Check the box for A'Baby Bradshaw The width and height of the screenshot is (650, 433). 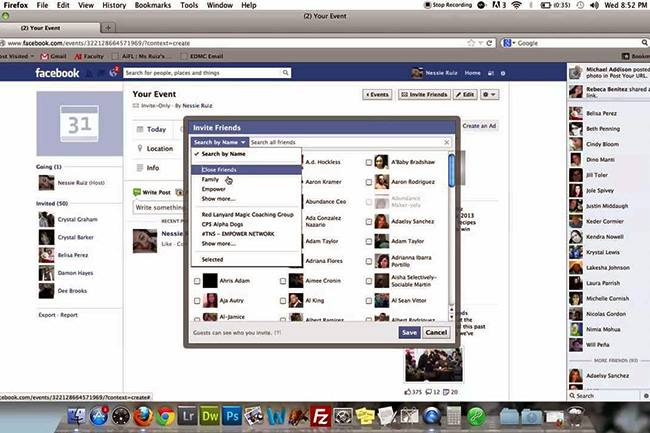(369, 162)
